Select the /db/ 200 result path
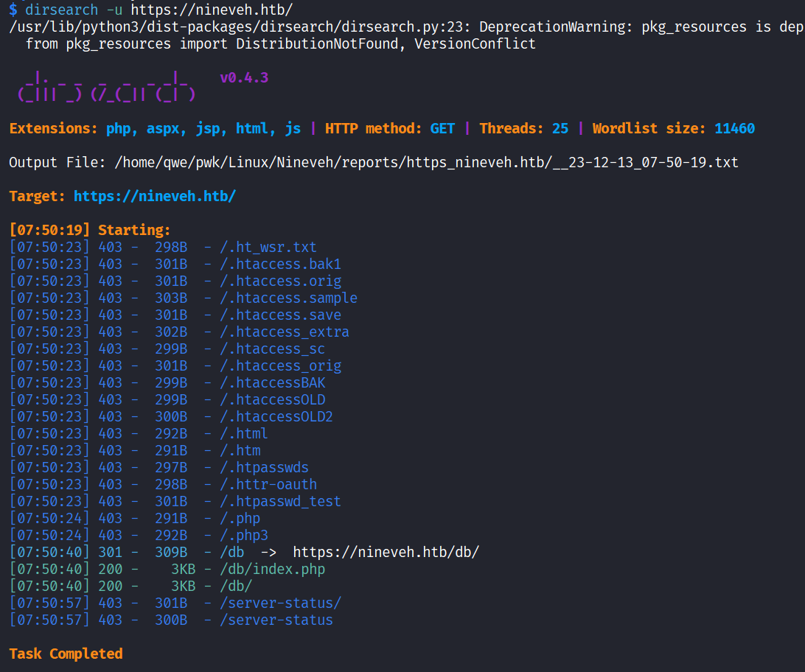 pos(236,586)
